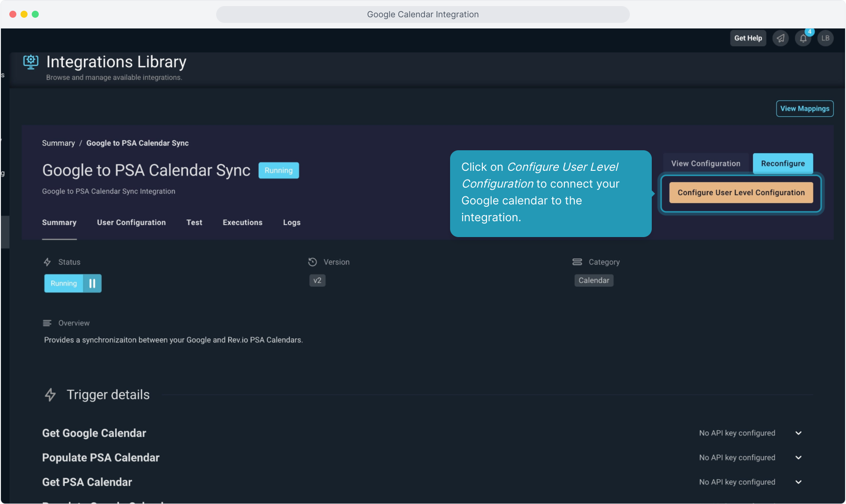Open the LB user profile avatar
The image size is (846, 504).
point(825,38)
